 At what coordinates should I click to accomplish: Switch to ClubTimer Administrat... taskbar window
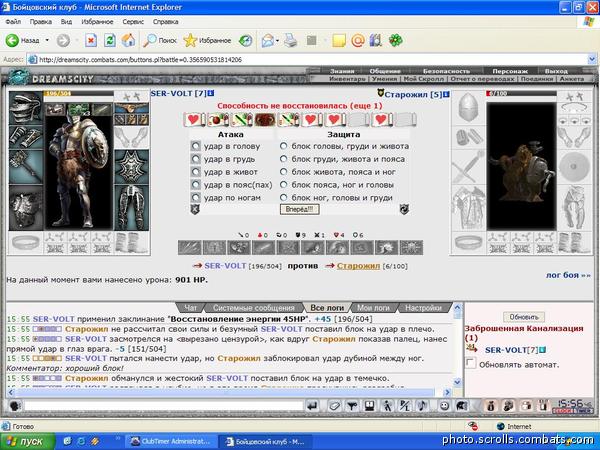170,442
